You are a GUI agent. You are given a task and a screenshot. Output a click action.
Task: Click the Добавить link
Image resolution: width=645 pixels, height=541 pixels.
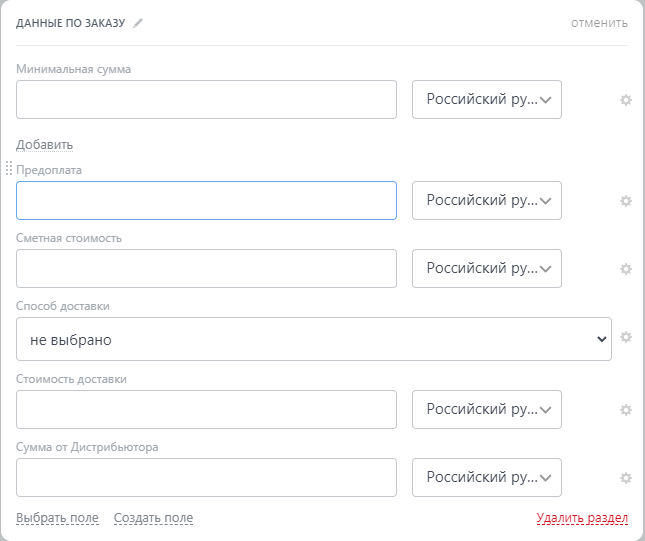click(x=44, y=145)
